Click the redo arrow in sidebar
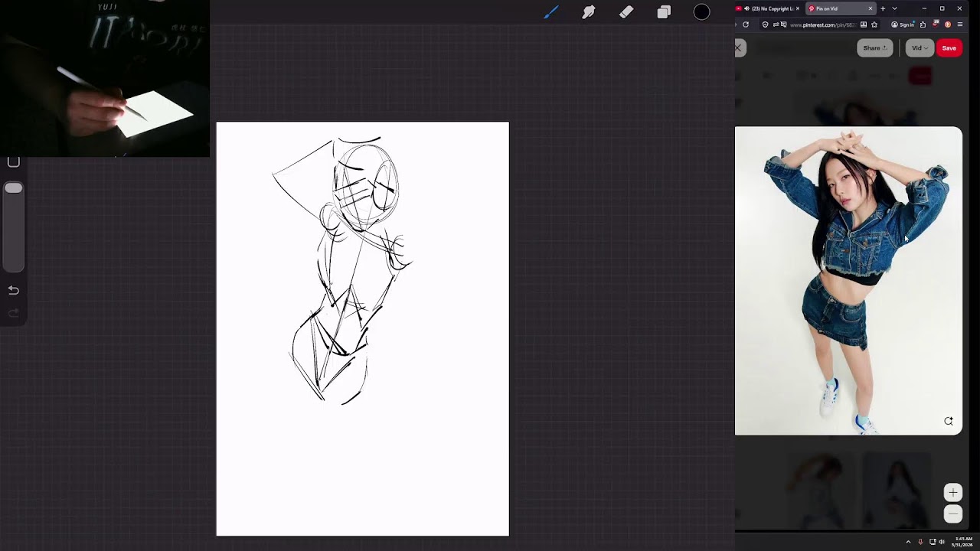 click(13, 313)
